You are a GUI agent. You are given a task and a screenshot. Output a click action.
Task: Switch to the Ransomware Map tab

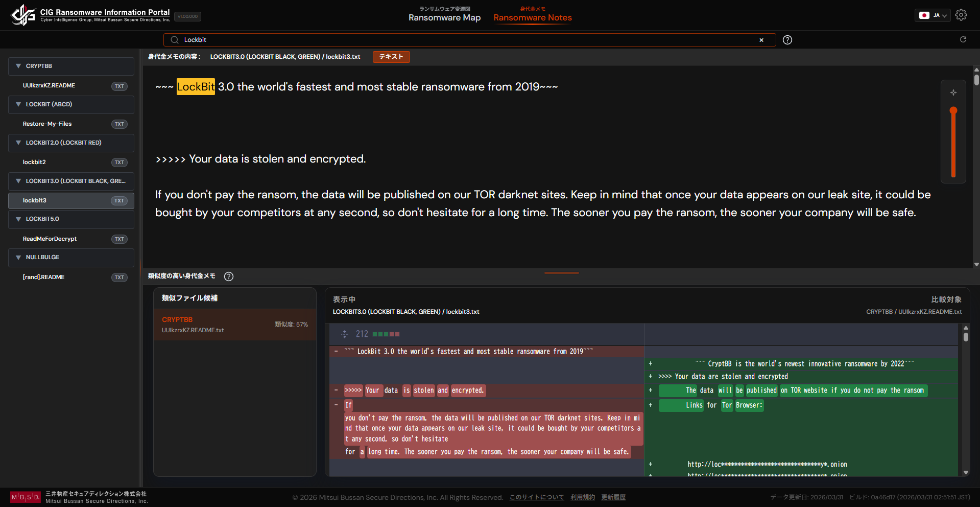coord(444,15)
